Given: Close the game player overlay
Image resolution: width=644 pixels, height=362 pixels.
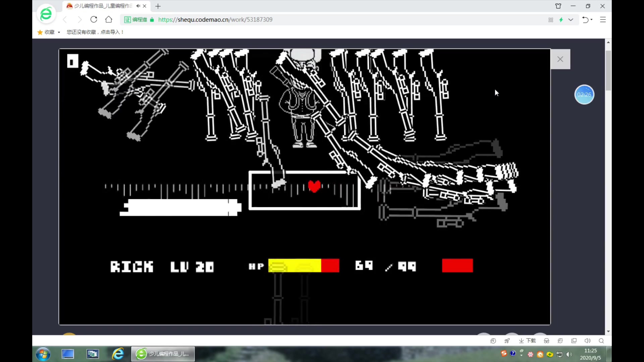Looking at the screenshot, I should 560,59.
